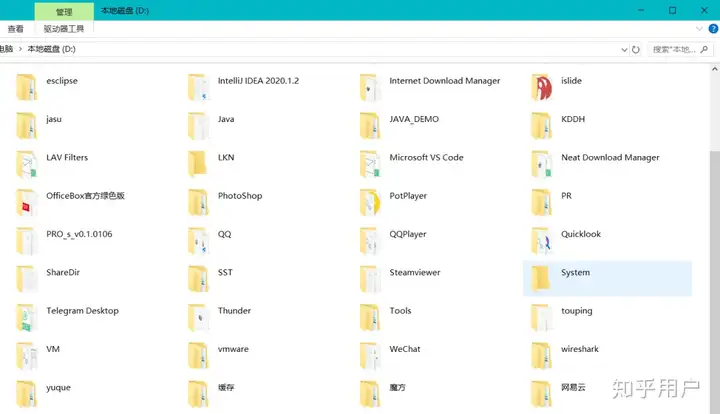
Task: Select the 缓存 folder name
Action: 226,387
